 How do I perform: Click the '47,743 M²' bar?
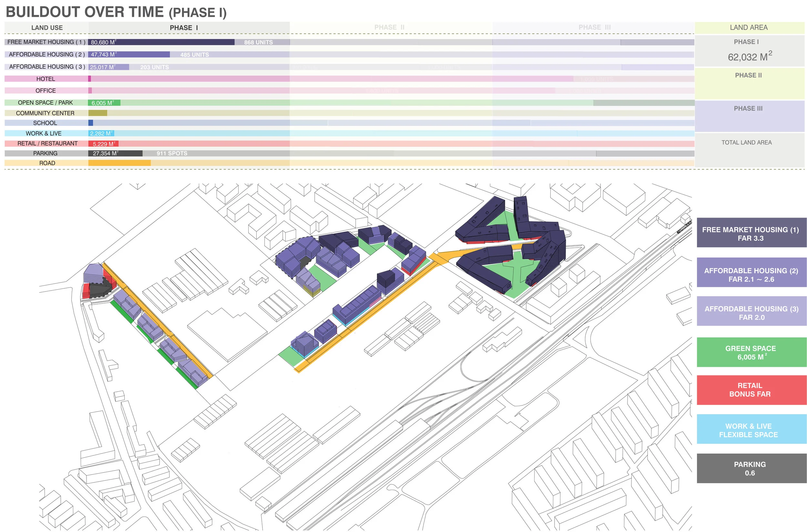click(x=129, y=54)
